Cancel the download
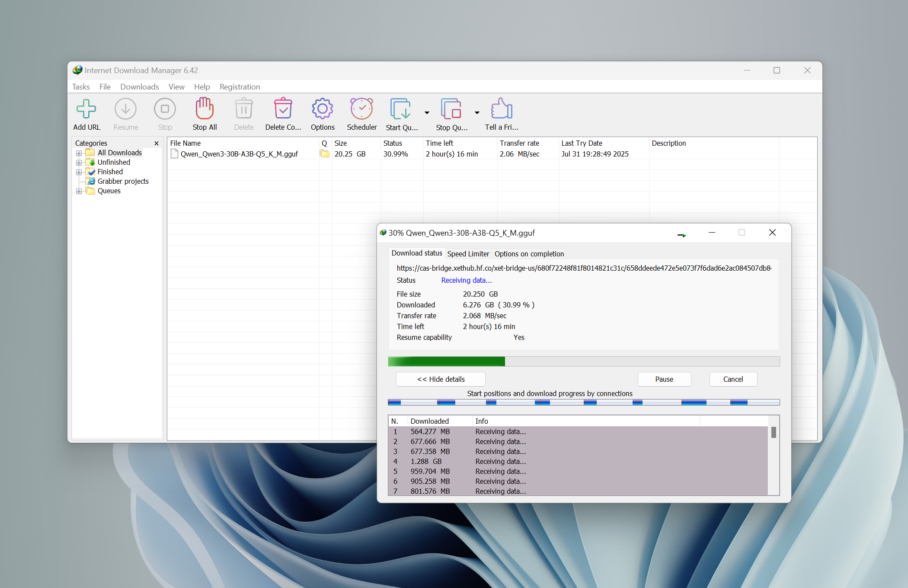The height and width of the screenshot is (588, 908). [x=733, y=379]
